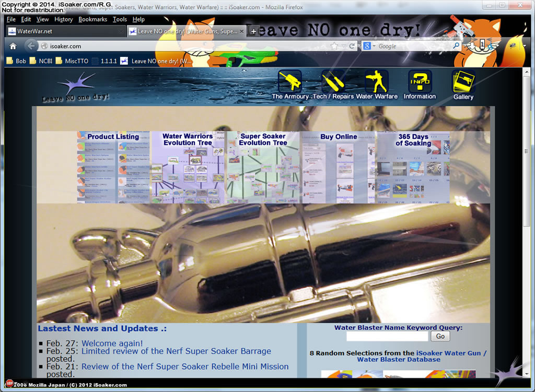
Task: Select the 'Leave NO one dry!' tab
Action: [x=187, y=31]
